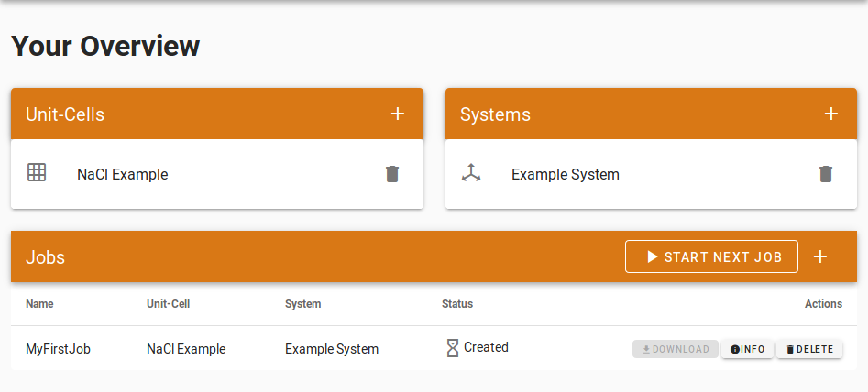Click NaCl Example in the job row

(x=186, y=349)
